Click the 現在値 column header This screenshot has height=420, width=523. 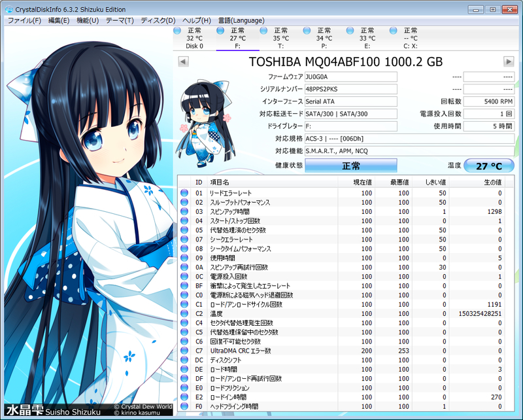pos(356,183)
